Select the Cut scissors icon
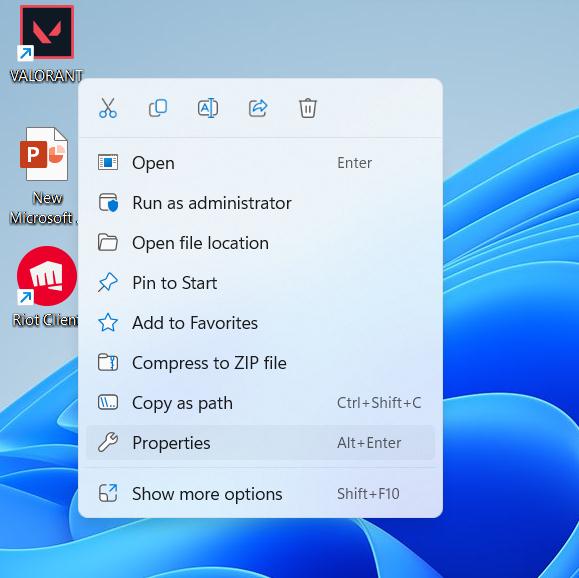This screenshot has height=578, width=579. pos(108,108)
